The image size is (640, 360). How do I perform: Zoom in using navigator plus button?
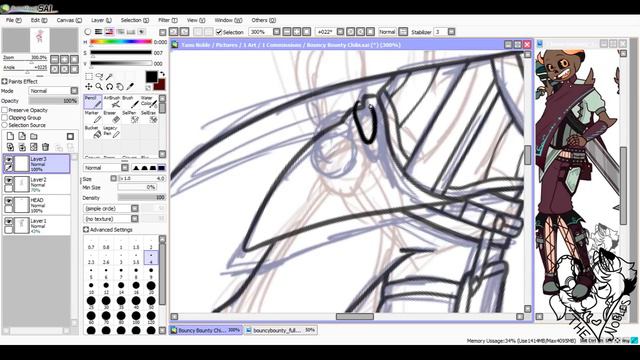[x=64, y=60]
